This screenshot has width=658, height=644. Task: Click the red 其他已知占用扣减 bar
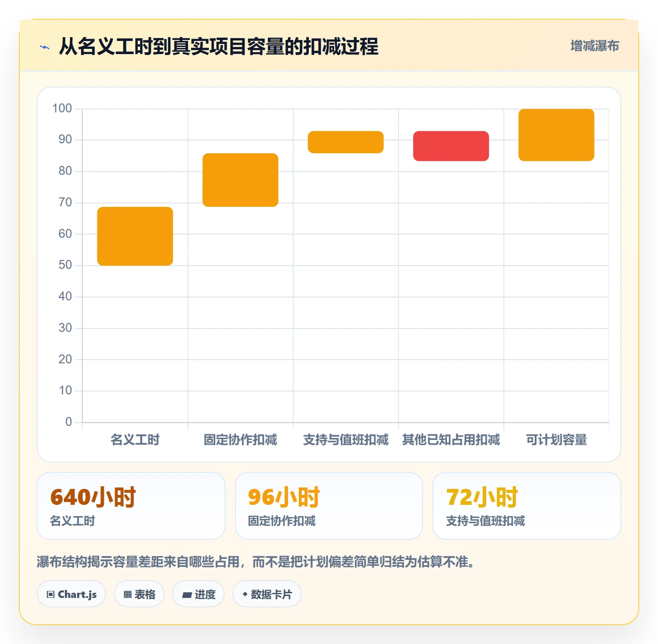(x=451, y=146)
